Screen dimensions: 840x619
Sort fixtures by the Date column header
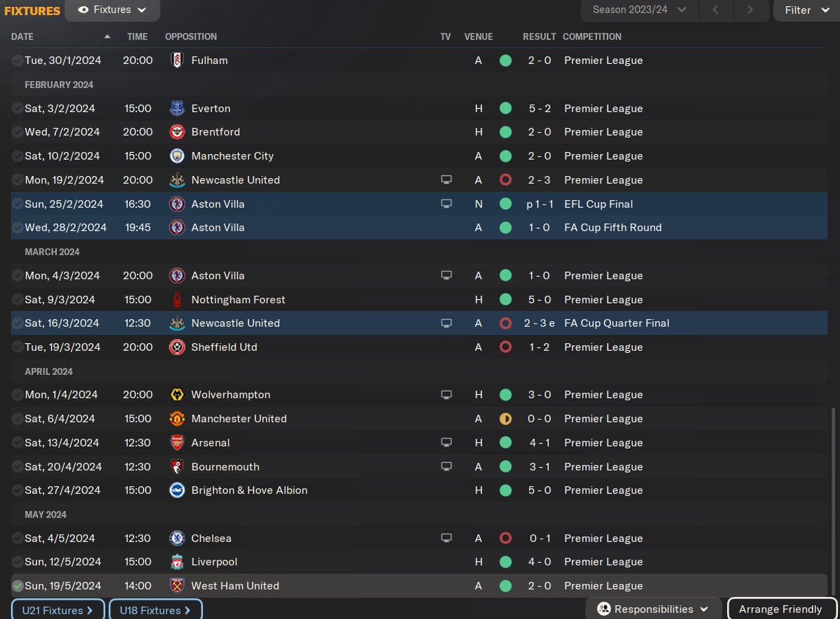coord(23,36)
